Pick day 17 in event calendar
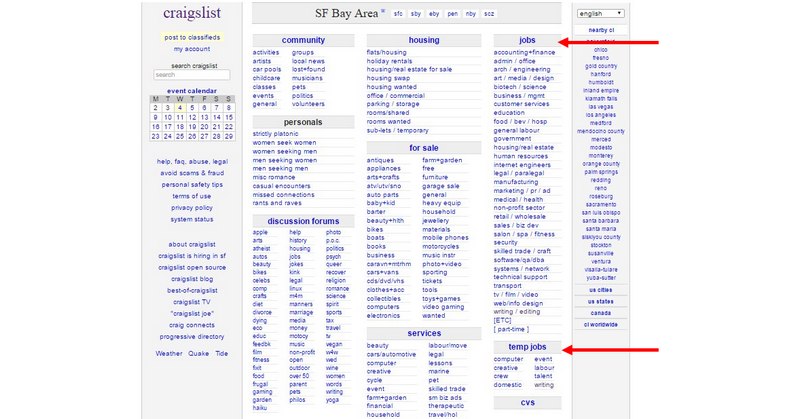The image size is (800, 419). coord(167,127)
